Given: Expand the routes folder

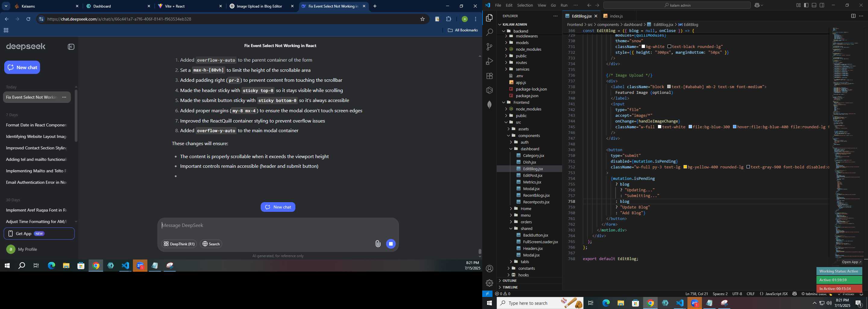Looking at the screenshot, I should click(521, 62).
